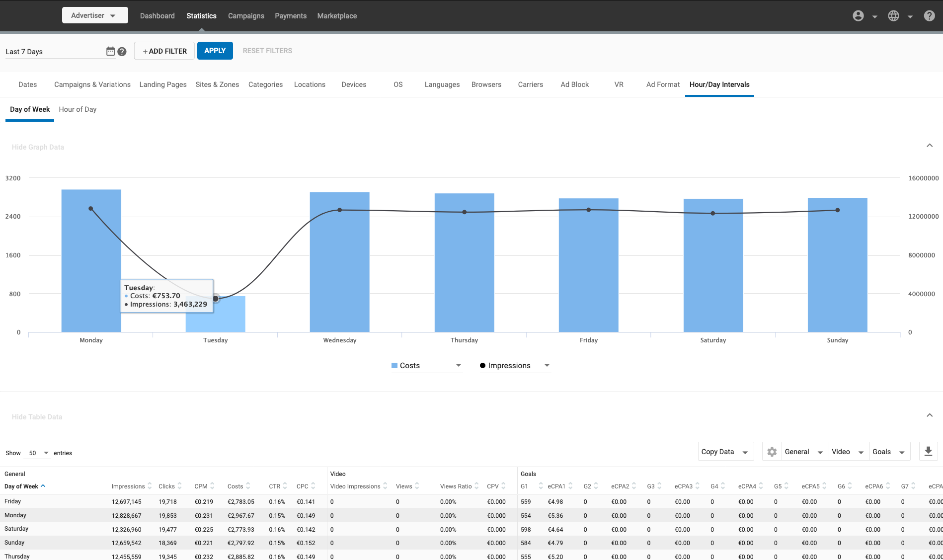943x560 pixels.
Task: Click the date range help icon
Action: point(122,51)
